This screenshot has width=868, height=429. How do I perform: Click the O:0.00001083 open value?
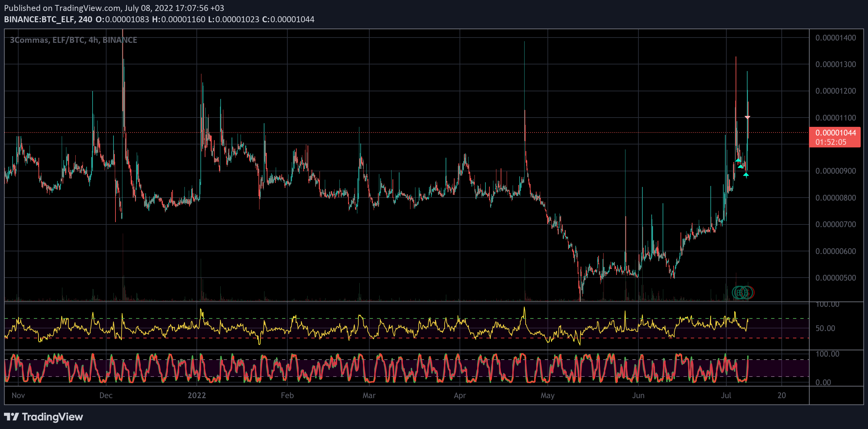(122, 20)
